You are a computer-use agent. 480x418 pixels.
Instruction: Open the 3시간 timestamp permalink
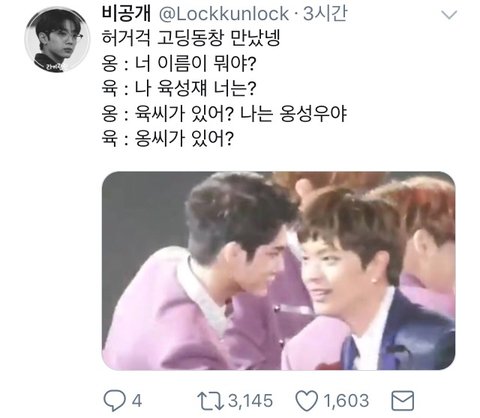pyautogui.click(x=325, y=14)
